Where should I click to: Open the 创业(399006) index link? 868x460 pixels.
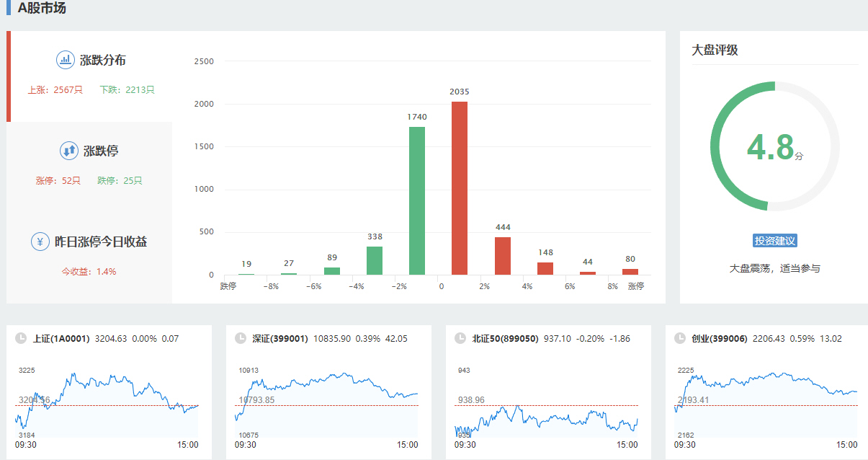click(719, 338)
